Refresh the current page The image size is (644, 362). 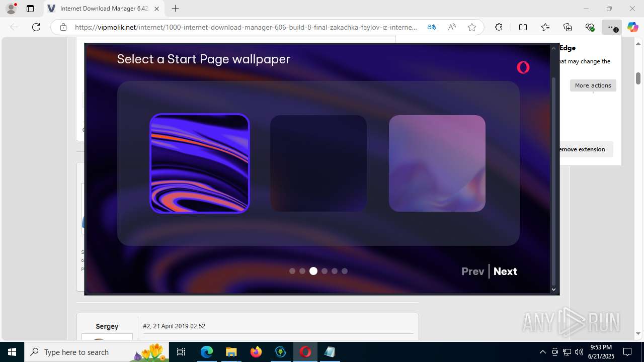(x=36, y=27)
